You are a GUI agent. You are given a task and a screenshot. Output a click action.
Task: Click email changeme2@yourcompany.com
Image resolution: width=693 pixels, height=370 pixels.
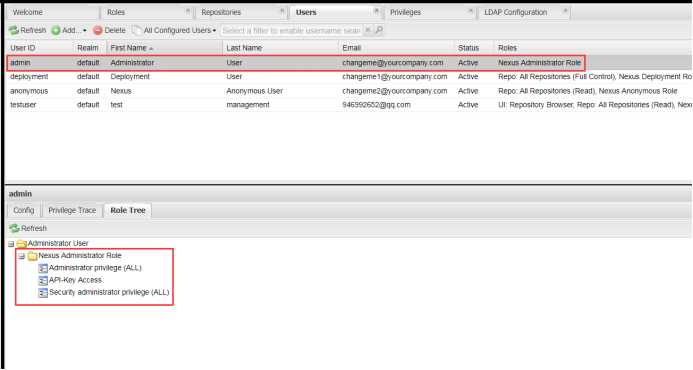pos(395,91)
